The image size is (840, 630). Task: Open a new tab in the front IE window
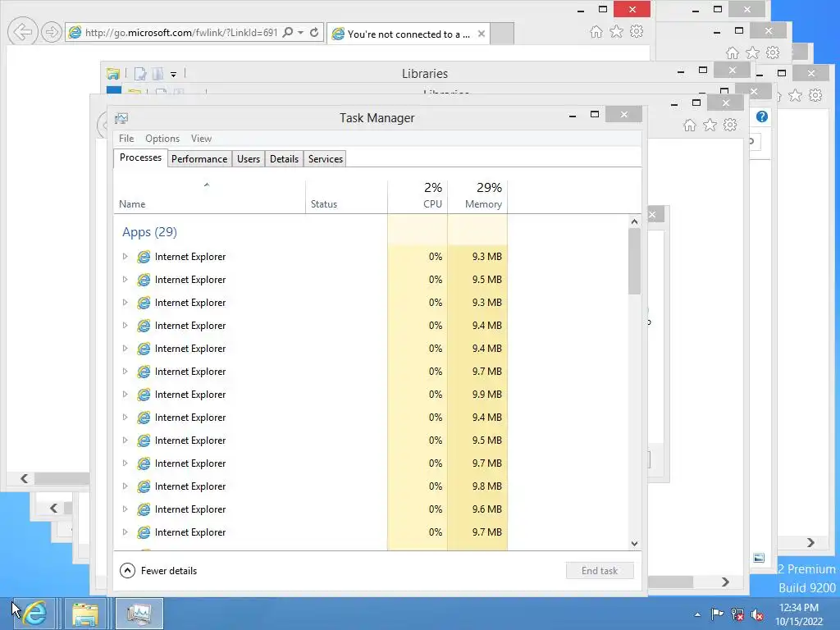(502, 34)
